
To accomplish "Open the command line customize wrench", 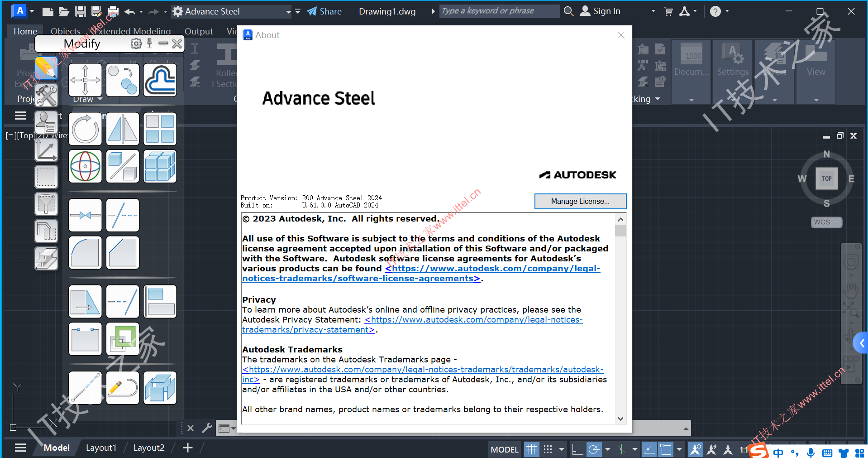I will click(x=207, y=428).
